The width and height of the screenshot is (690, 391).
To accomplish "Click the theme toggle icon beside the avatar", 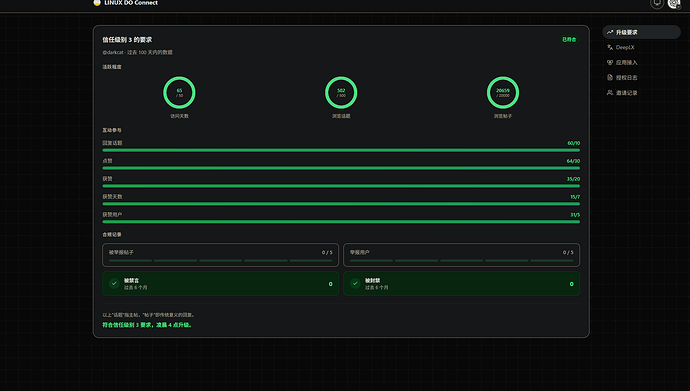I will [657, 4].
